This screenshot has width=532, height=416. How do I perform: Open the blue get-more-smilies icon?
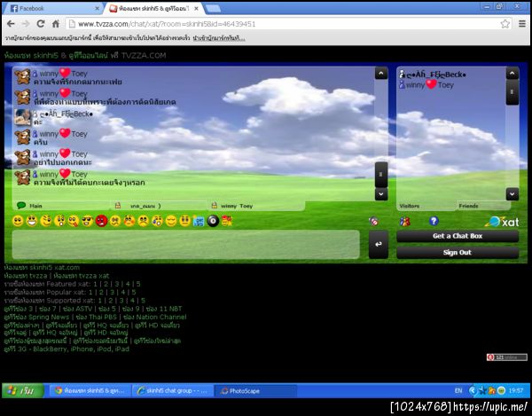[x=199, y=221]
